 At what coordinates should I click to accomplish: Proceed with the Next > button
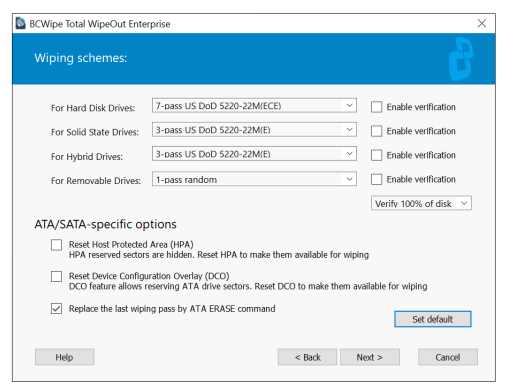point(370,357)
